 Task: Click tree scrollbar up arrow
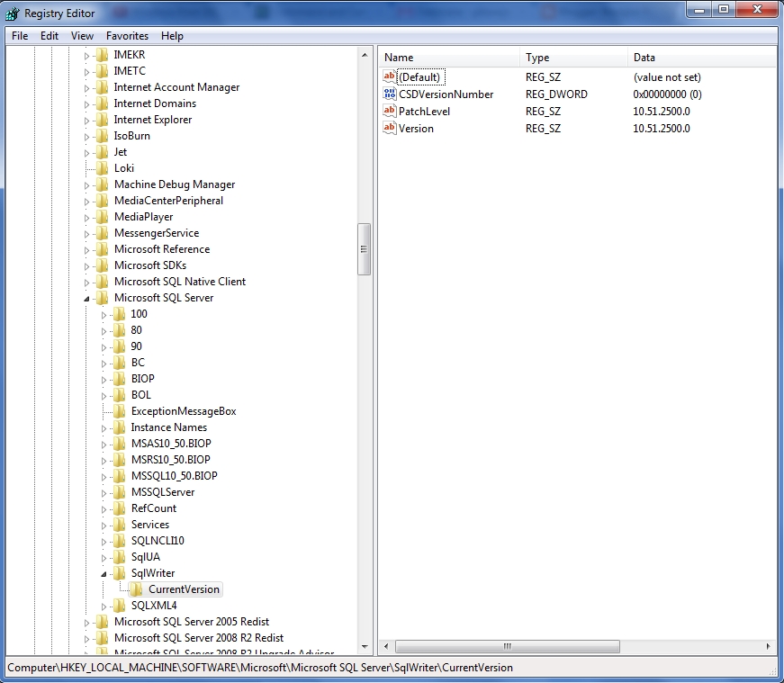click(364, 55)
